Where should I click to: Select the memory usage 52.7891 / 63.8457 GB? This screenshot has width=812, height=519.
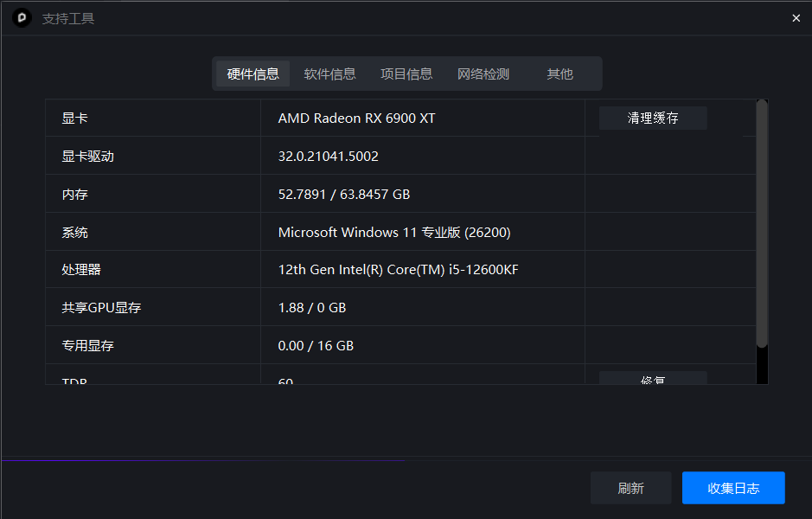pyautogui.click(x=343, y=195)
